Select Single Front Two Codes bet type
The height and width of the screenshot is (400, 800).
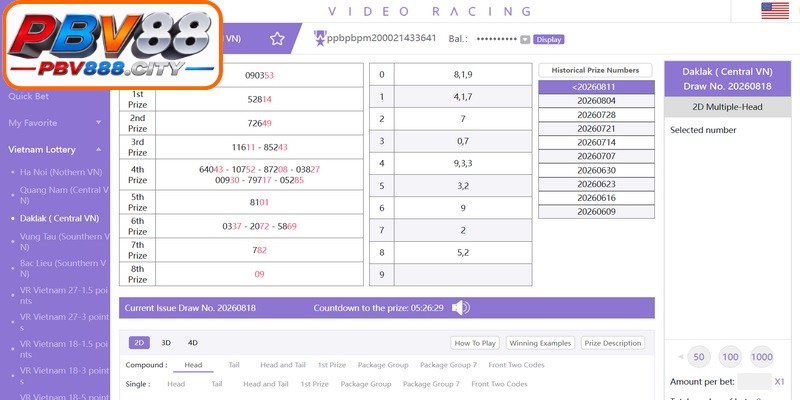(499, 384)
